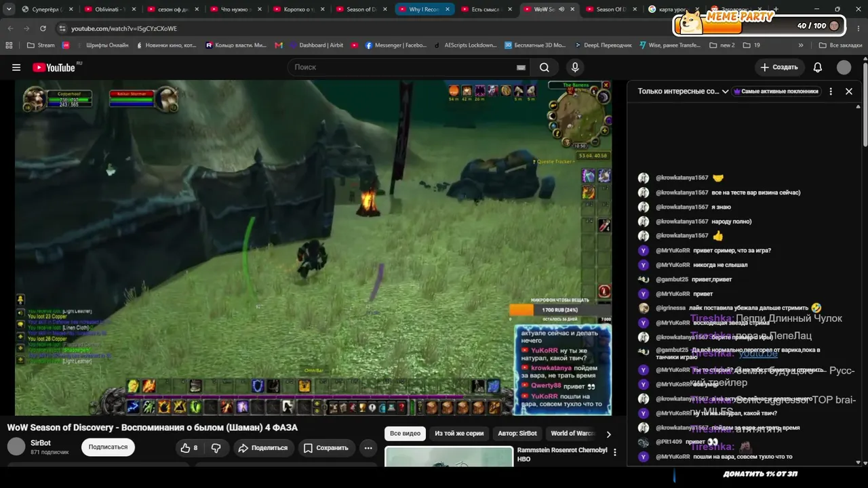Open YouTube notifications bell
Image resolution: width=868 pixels, height=488 pixels.
pyautogui.click(x=818, y=67)
